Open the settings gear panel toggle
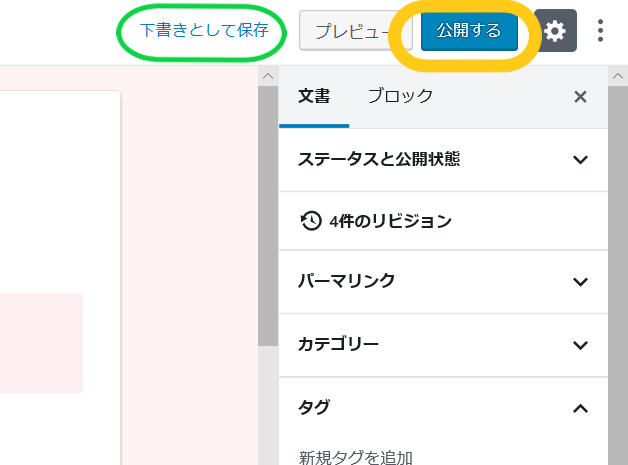Screen dimensions: 628x465 [x=555, y=30]
